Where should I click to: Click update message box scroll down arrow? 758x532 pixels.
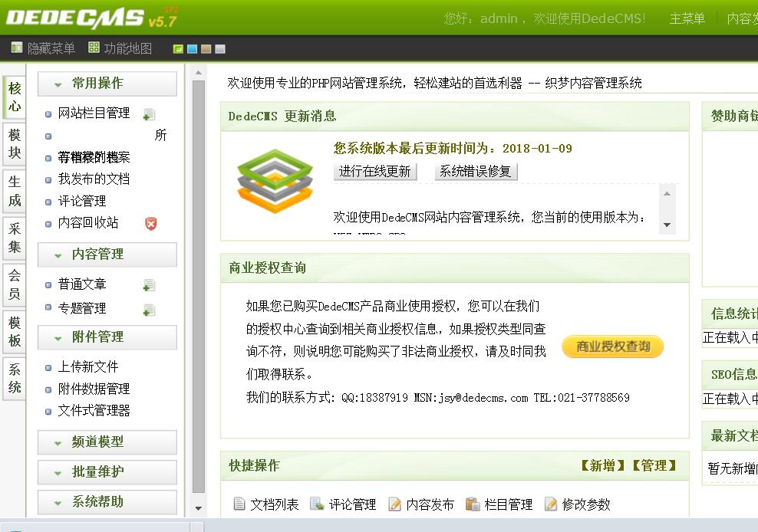tap(667, 225)
